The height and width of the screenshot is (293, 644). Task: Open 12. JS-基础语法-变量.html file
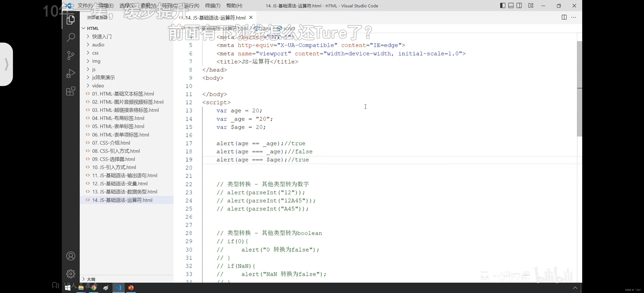[x=127, y=183]
